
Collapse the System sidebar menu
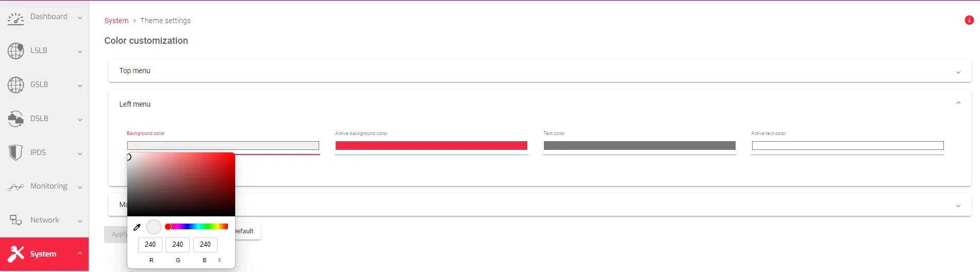tap(80, 253)
